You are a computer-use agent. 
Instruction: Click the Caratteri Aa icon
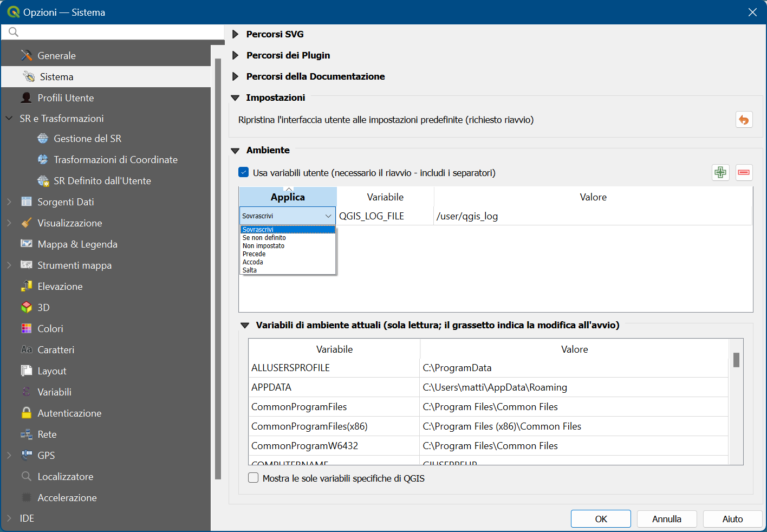[x=27, y=349]
